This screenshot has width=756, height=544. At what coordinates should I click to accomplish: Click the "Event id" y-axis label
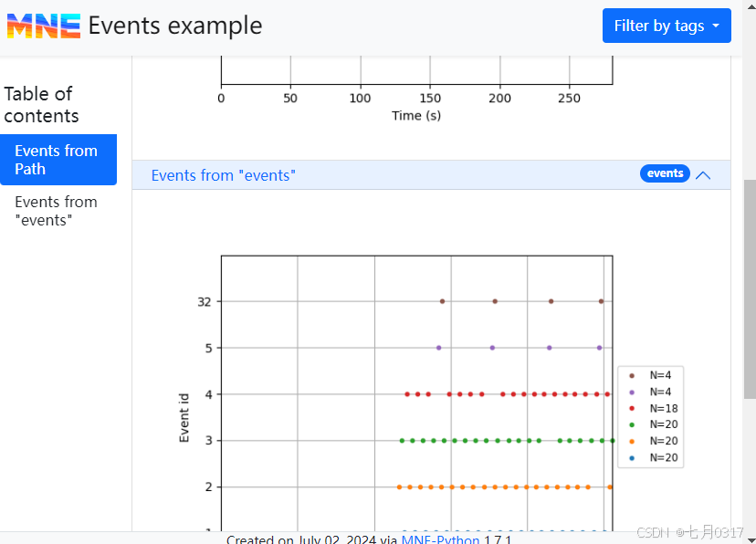(x=184, y=417)
